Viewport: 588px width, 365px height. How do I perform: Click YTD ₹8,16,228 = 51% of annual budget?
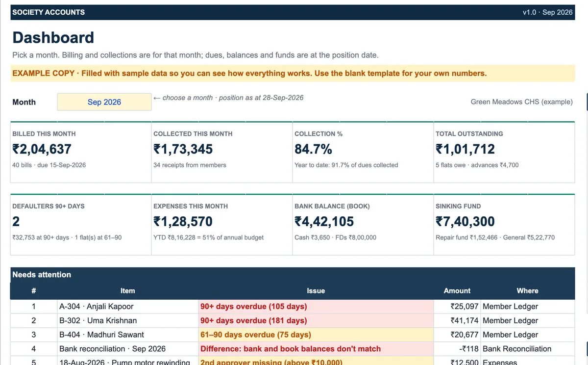(x=209, y=237)
